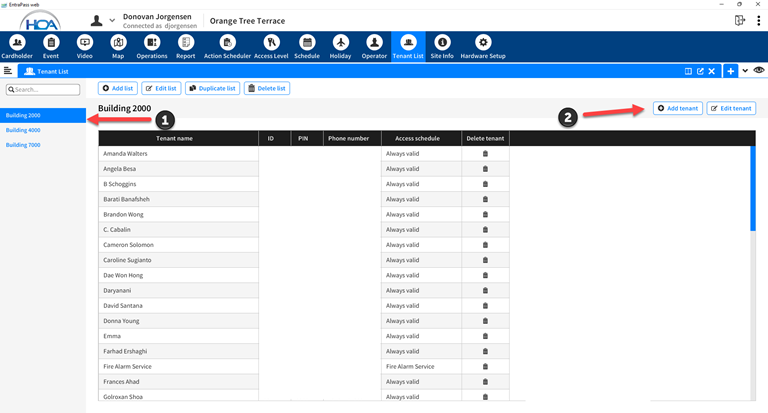Open the Holiday module icon
768x413 pixels.
(x=340, y=42)
